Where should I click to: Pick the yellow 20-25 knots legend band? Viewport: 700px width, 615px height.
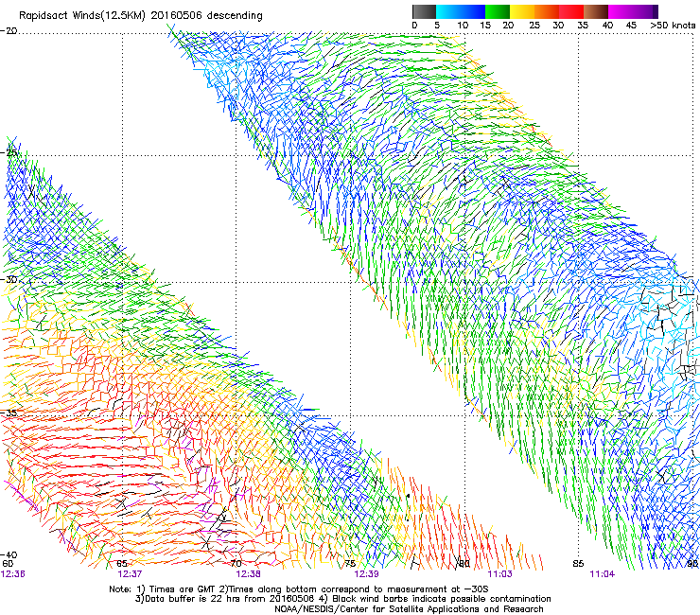522,11
